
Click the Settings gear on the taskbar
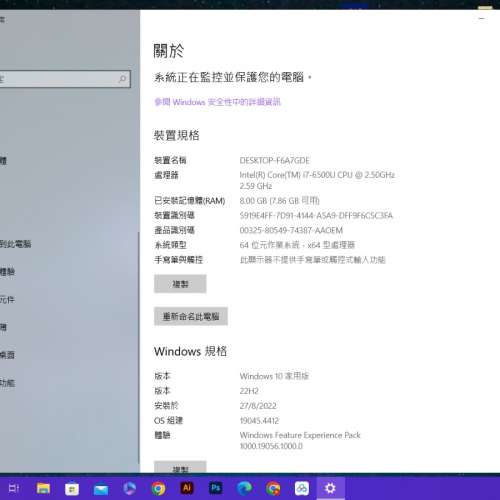point(330,489)
